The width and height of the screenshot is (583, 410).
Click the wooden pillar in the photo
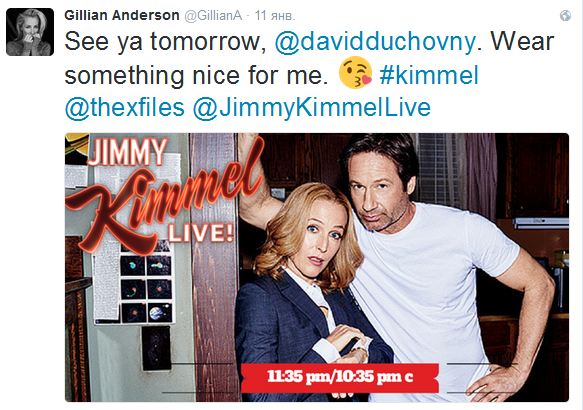click(x=214, y=267)
